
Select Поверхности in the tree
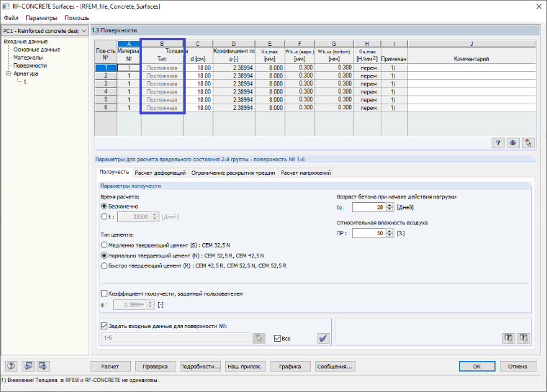pyautogui.click(x=30, y=65)
